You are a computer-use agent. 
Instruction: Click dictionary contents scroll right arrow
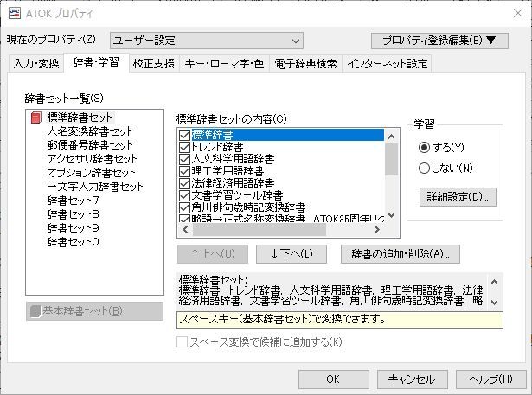[x=377, y=230]
